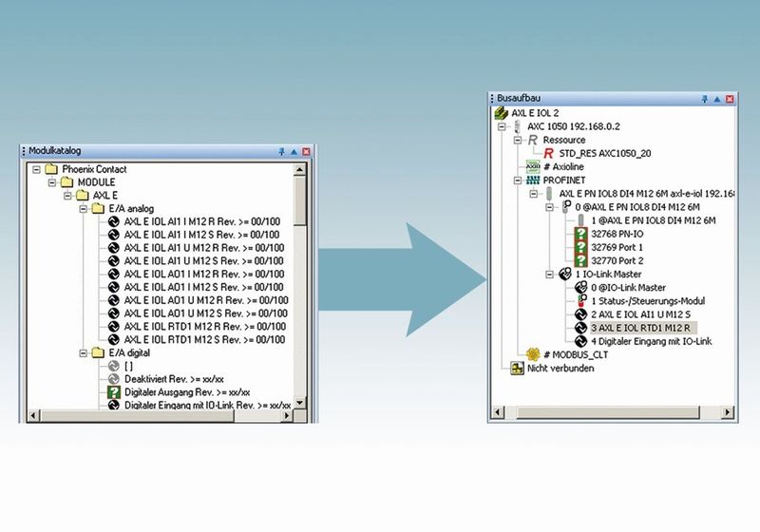Click the Modulkatalog scroll right arrow
The height and width of the screenshot is (532, 760).
288,416
